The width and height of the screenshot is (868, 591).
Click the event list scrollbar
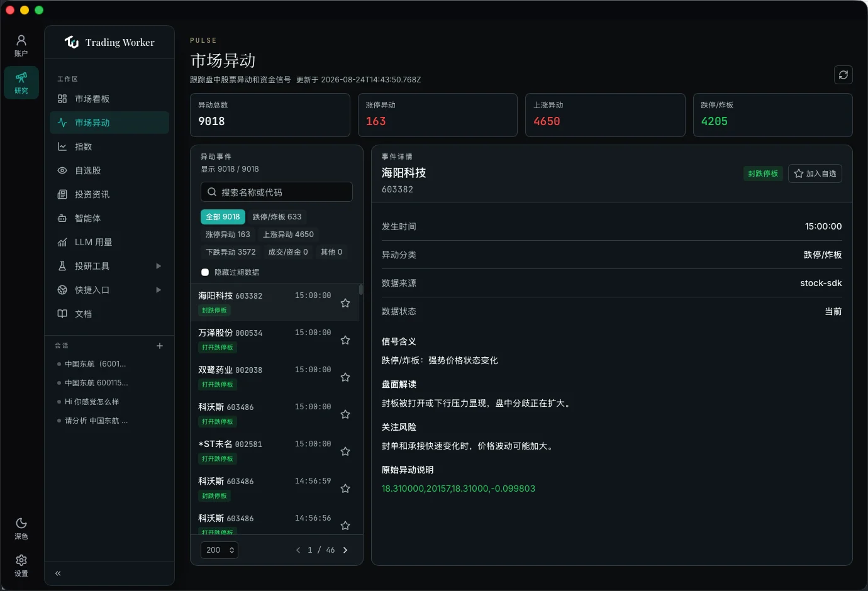tap(361, 289)
